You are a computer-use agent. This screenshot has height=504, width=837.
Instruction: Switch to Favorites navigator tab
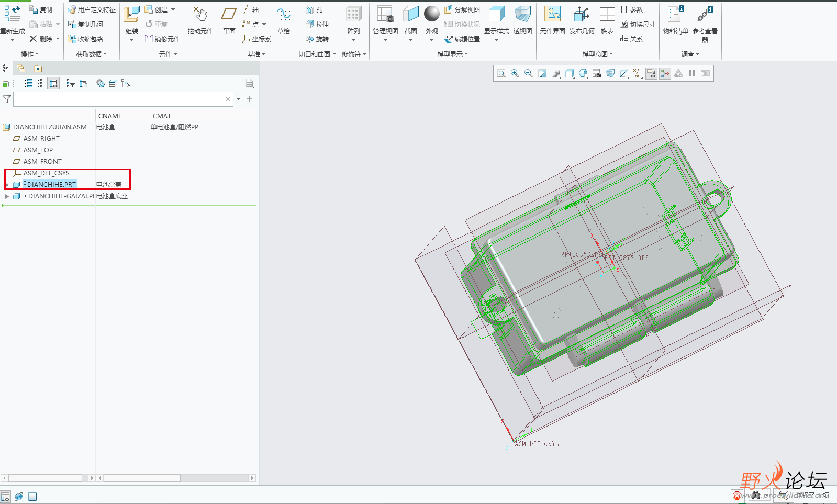tap(38, 68)
